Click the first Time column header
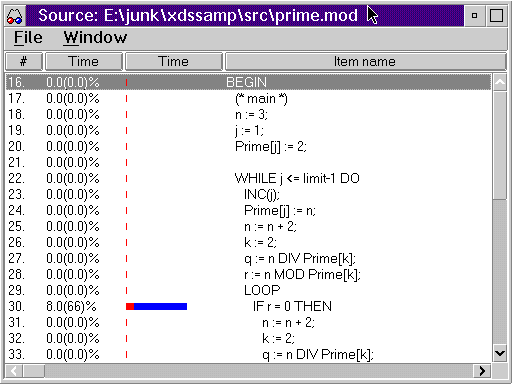This screenshot has width=512, height=384. pos(84,61)
